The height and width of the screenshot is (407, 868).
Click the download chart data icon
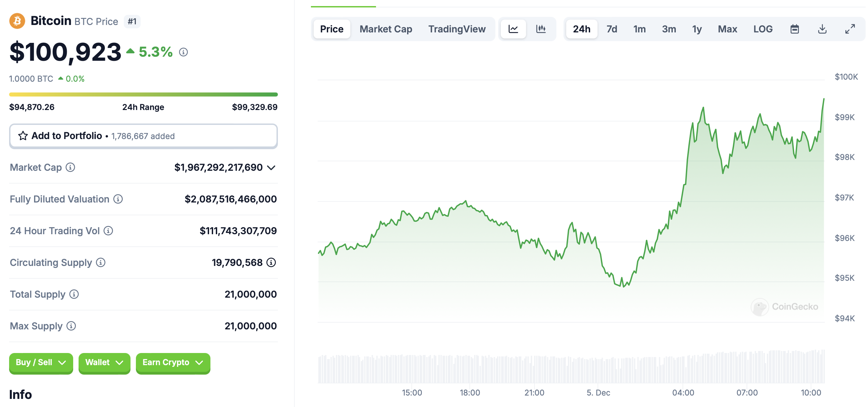pos(822,29)
